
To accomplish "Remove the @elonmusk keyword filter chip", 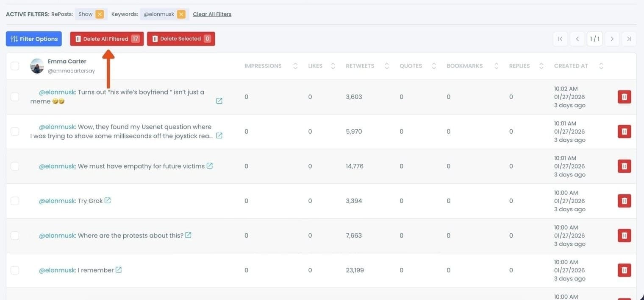I will (181, 14).
